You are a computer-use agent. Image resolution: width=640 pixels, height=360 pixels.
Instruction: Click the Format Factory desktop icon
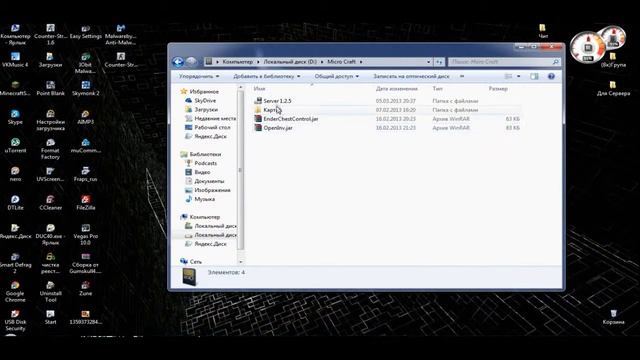coord(50,149)
